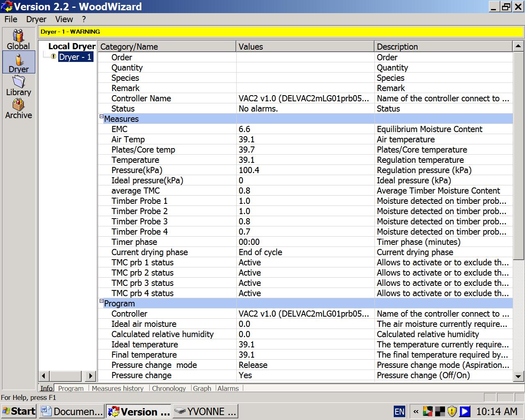Select the Controller Name row
This screenshot has height=420, width=525.
pyautogui.click(x=305, y=98)
